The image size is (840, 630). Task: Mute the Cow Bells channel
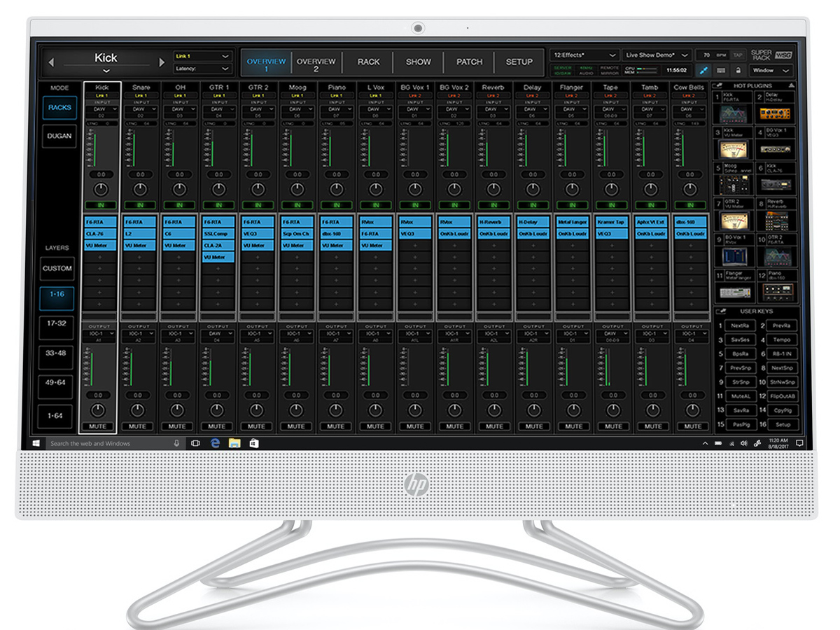pyautogui.click(x=692, y=426)
